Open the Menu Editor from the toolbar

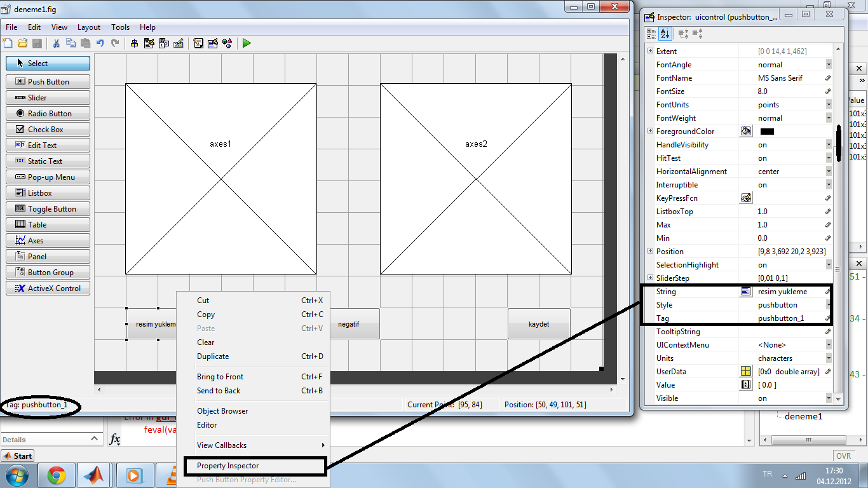pos(149,43)
